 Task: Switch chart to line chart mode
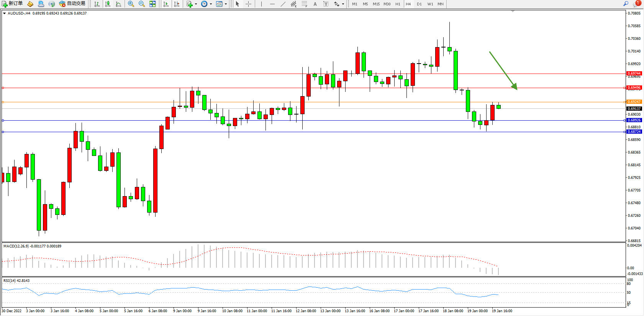(118, 4)
